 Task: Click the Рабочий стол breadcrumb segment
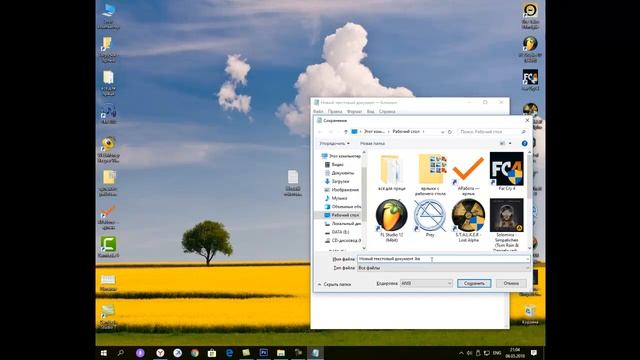406,132
